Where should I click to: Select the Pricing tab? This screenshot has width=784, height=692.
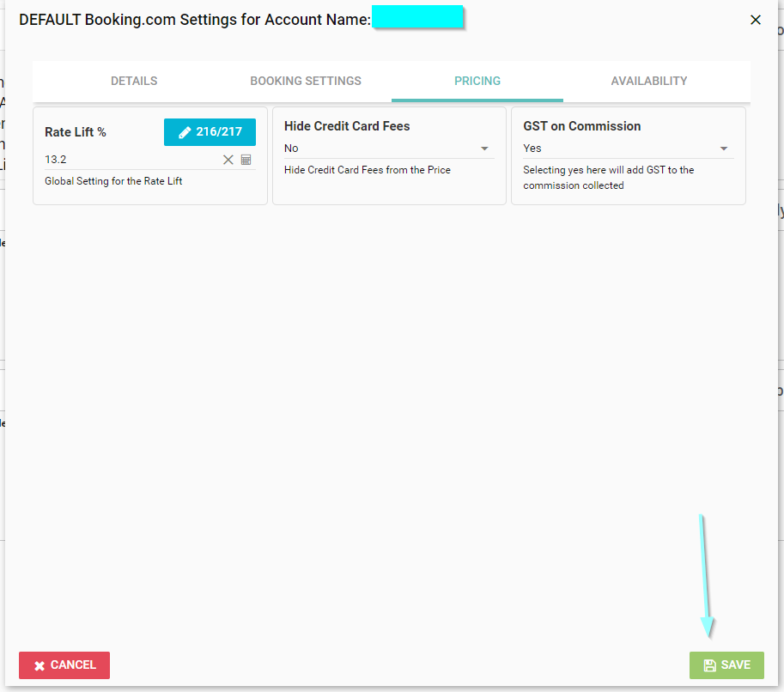click(477, 81)
